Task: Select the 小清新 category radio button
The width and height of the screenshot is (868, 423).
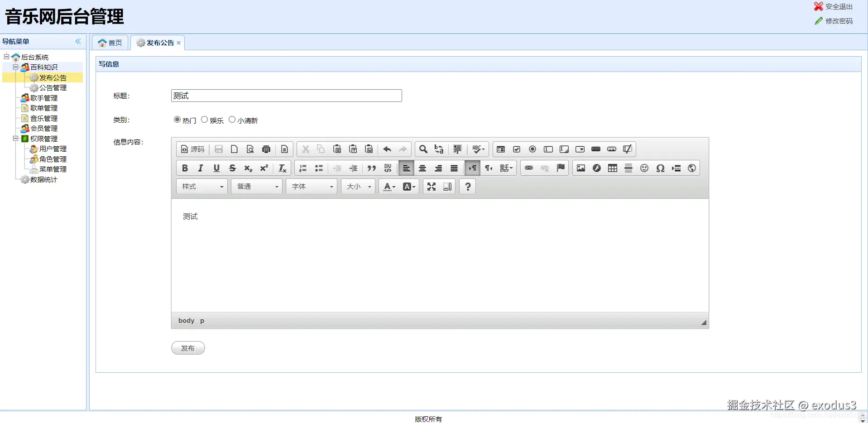Action: pos(232,120)
